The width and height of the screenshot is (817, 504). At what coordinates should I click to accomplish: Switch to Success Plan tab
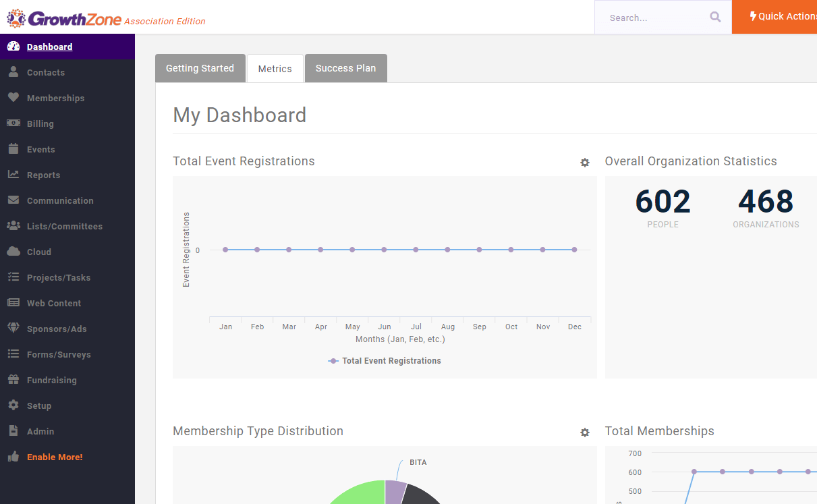pyautogui.click(x=346, y=68)
